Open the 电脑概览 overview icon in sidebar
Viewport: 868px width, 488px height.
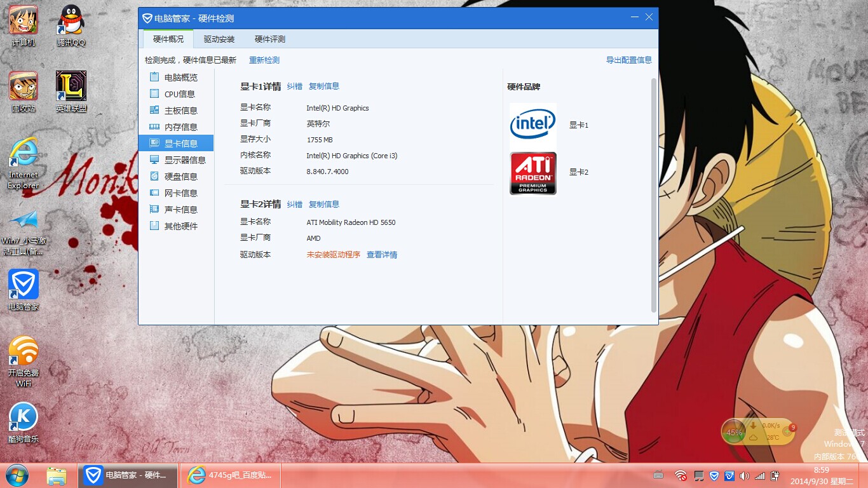(154, 77)
